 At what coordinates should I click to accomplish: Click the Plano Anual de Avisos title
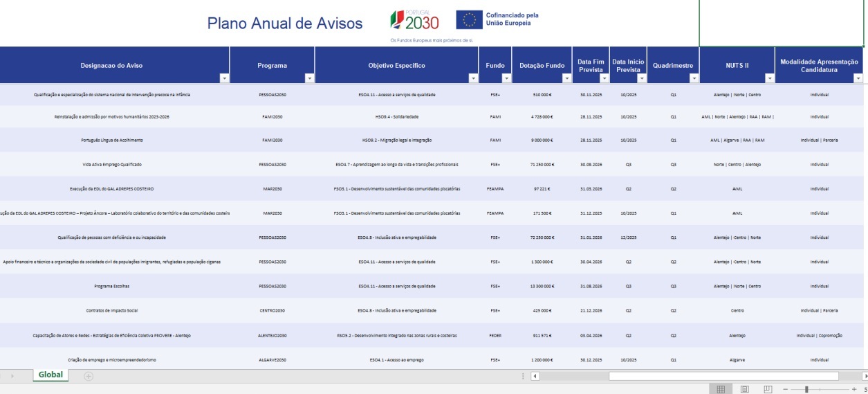(285, 24)
